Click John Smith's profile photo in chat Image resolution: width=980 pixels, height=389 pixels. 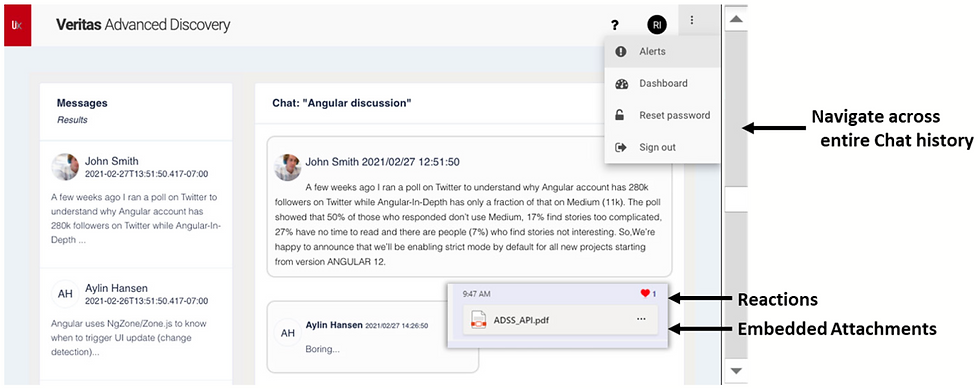288,167
